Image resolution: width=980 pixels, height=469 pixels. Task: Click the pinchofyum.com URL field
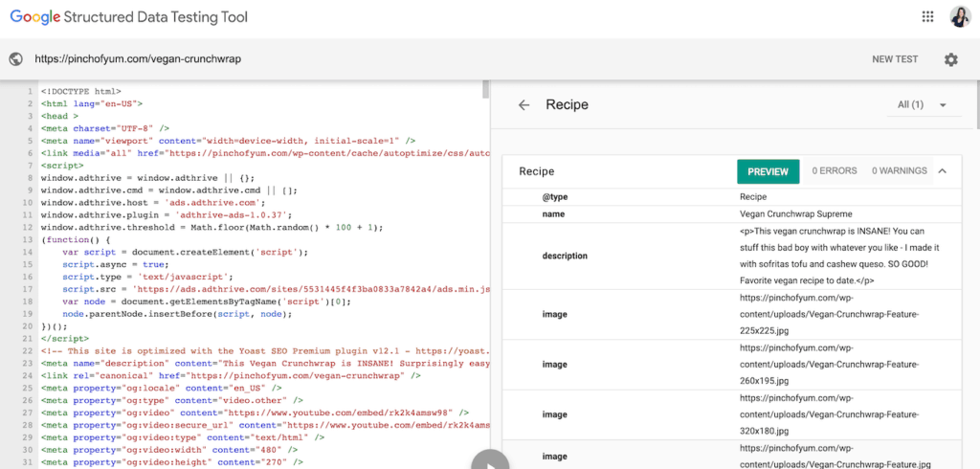pyautogui.click(x=138, y=59)
